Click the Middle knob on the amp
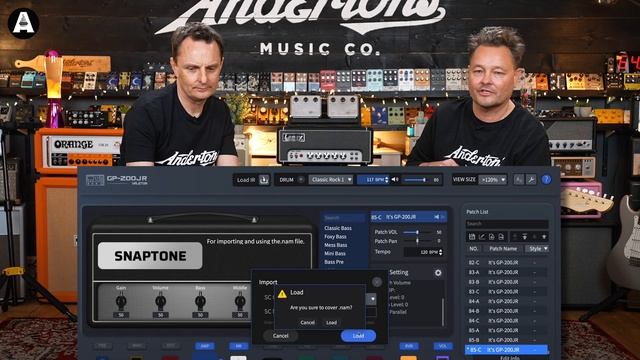This screenshot has width=640, height=360. 240,302
